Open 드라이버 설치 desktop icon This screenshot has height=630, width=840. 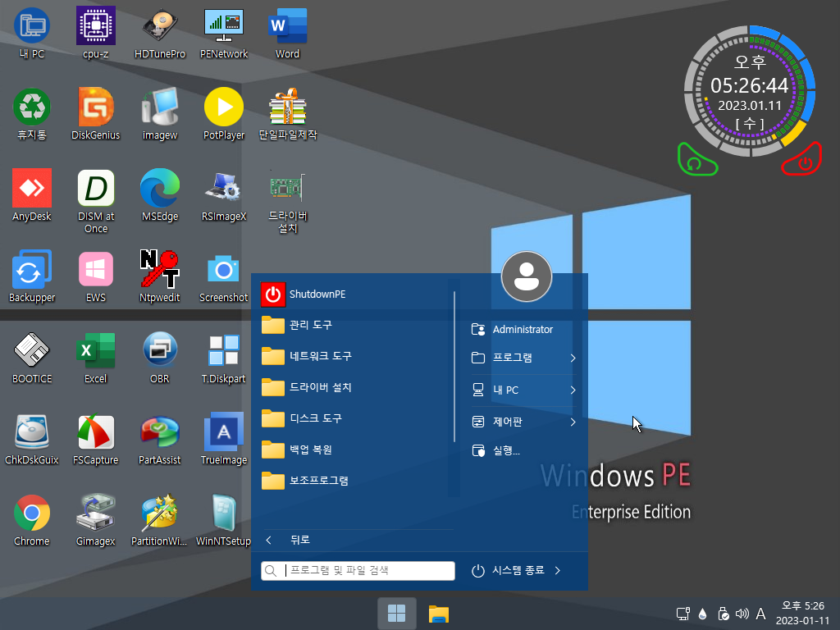coord(288,202)
